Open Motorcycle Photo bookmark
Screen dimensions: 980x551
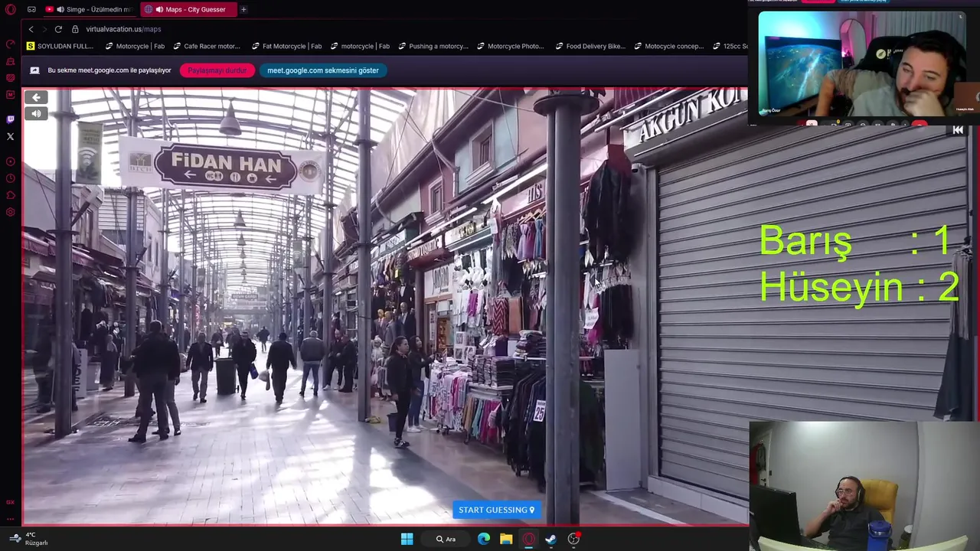(x=511, y=46)
